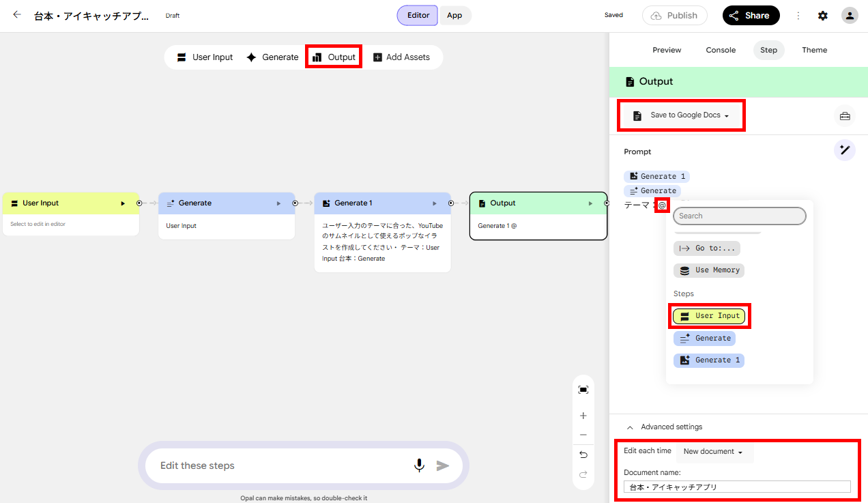Open the settings gear icon
This screenshot has width=868, height=503.
(x=823, y=15)
